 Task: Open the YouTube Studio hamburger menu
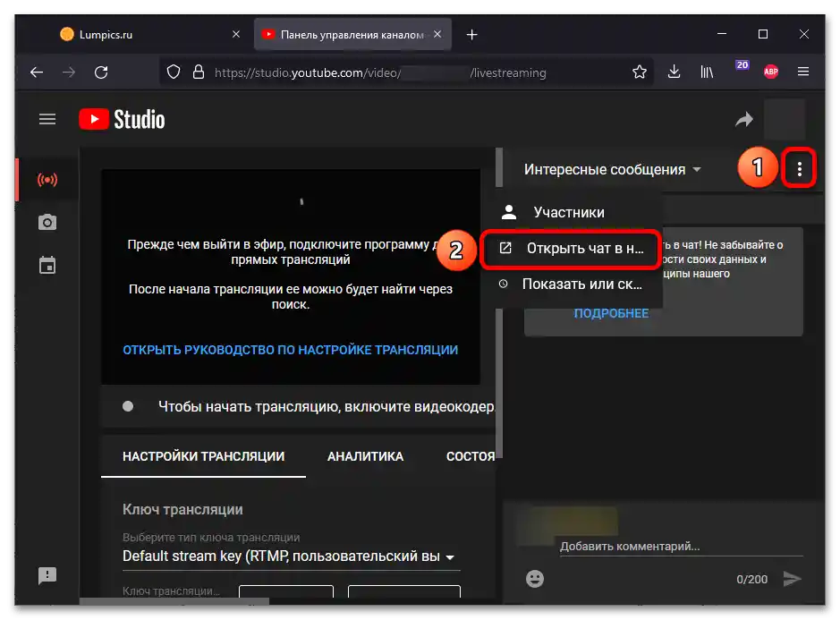(x=47, y=119)
